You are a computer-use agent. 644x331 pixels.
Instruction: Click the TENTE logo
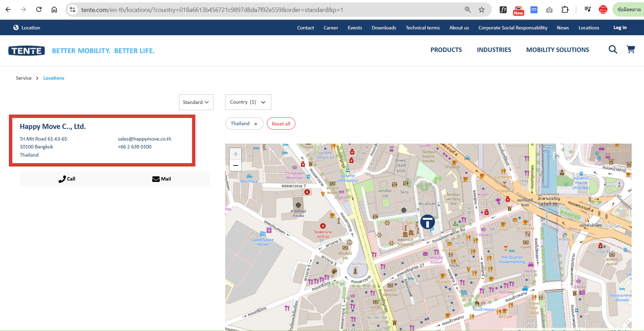(27, 51)
